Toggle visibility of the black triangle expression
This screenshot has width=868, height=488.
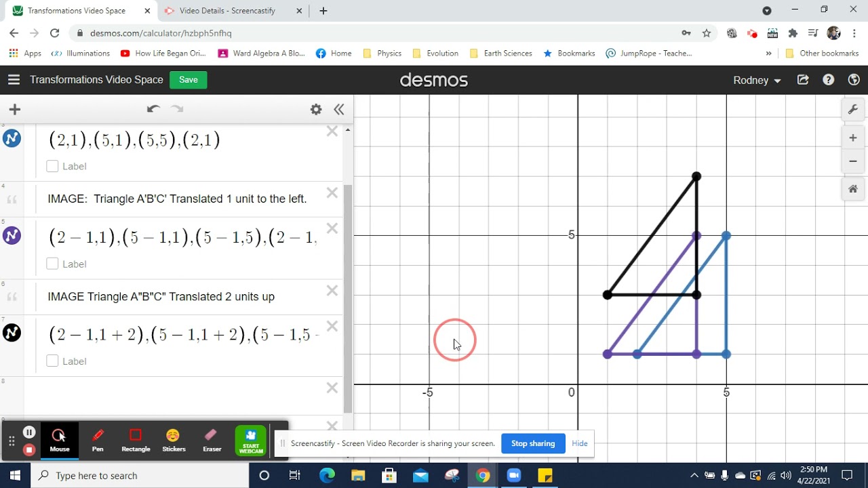(12, 333)
